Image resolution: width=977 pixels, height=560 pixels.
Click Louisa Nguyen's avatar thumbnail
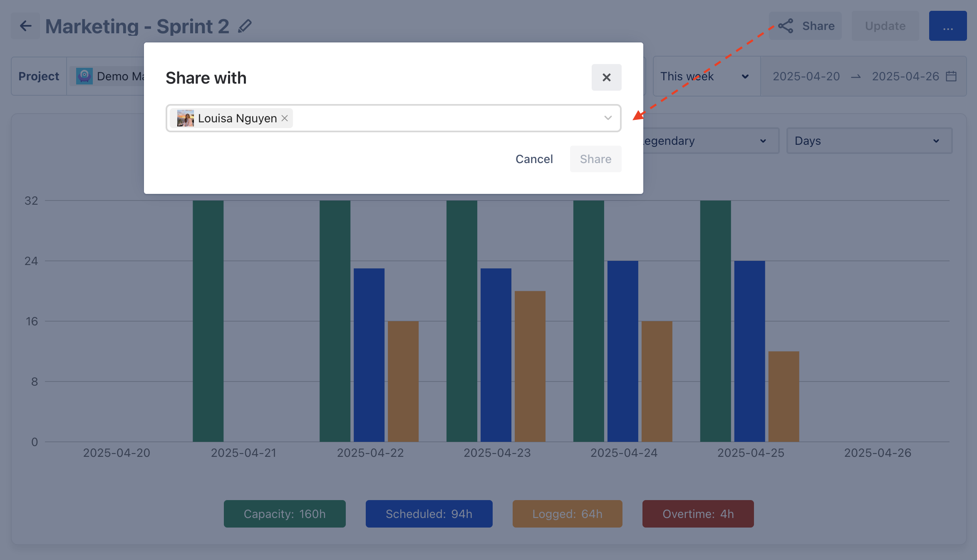click(x=185, y=118)
